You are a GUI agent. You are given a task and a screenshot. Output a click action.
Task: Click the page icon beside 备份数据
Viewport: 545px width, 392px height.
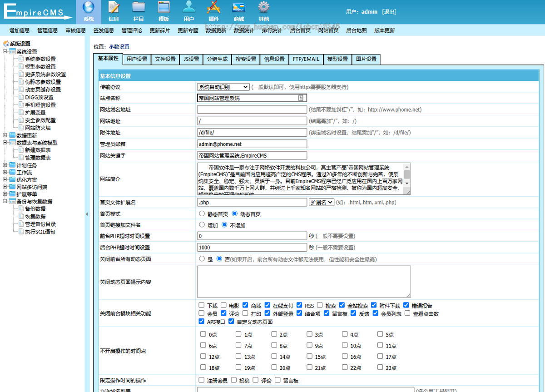click(x=21, y=208)
